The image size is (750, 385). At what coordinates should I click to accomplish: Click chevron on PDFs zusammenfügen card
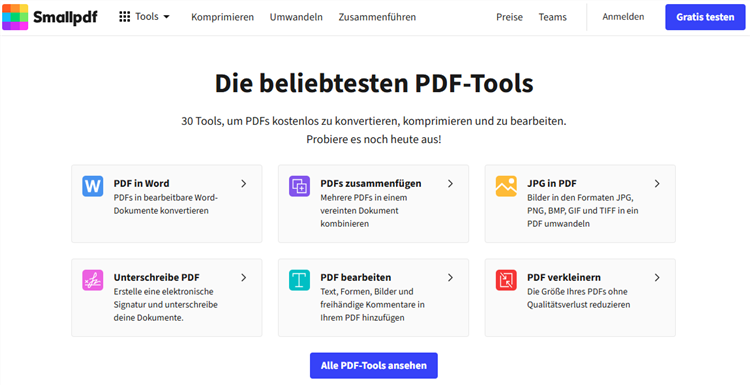point(451,184)
